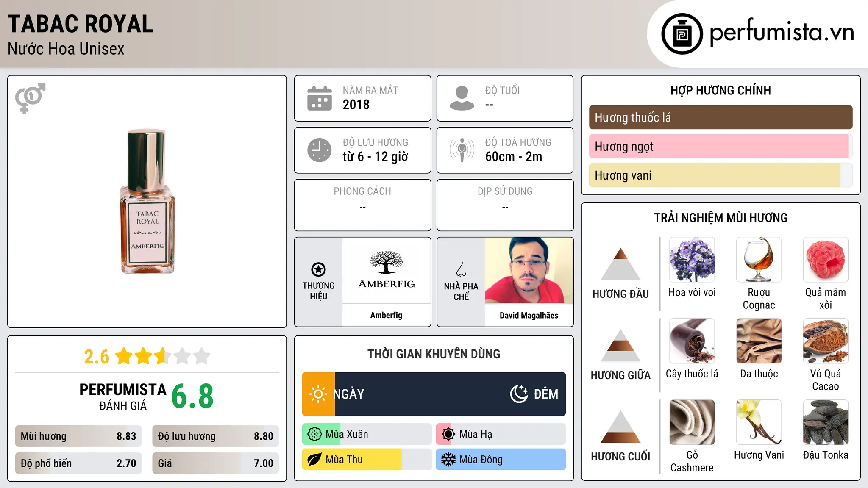Click the sun icon beside Ngày
The height and width of the screenshot is (488, 868).
coord(318,394)
